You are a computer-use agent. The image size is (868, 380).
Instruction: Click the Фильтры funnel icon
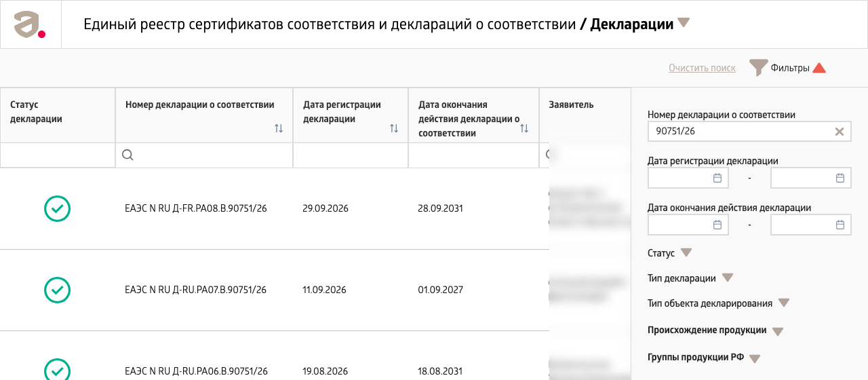(x=758, y=68)
